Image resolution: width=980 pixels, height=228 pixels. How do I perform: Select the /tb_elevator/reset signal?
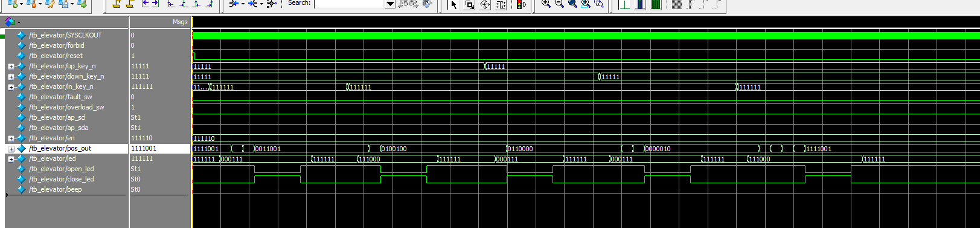click(56, 56)
